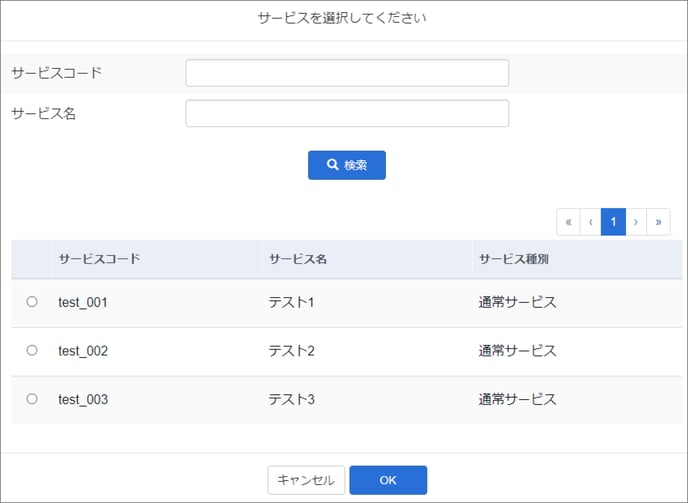Go to previous page with single left arrow

click(591, 222)
